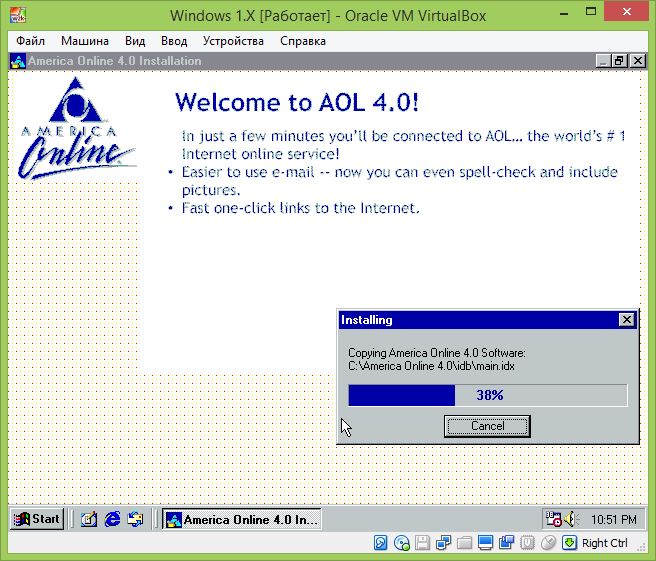The height and width of the screenshot is (561, 656).
Task: Cancel the AOL installation
Action: tap(487, 426)
